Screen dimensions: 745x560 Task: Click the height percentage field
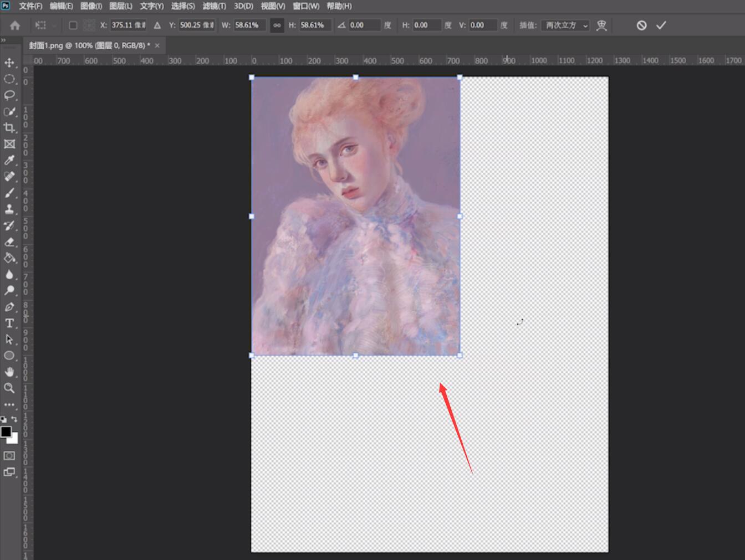(315, 25)
